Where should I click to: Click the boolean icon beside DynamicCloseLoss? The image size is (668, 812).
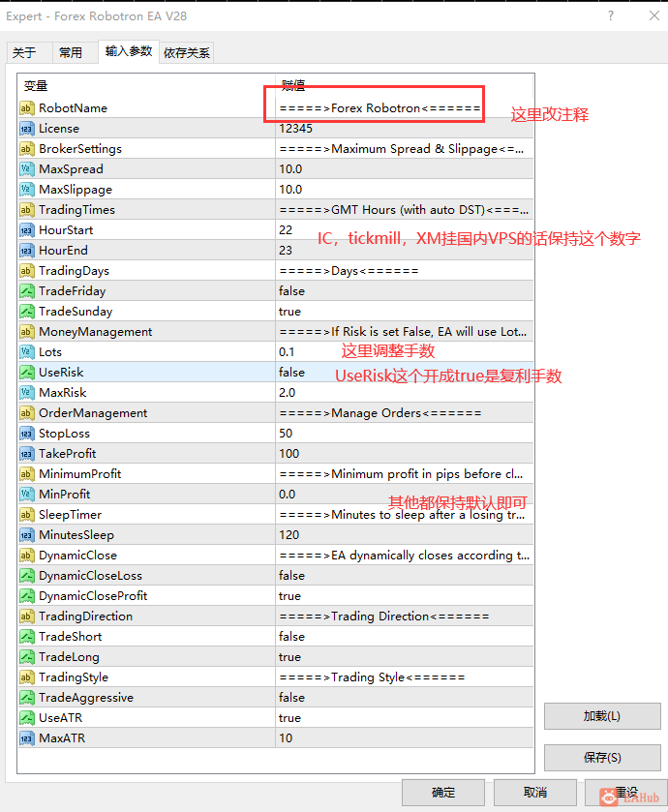[27, 576]
